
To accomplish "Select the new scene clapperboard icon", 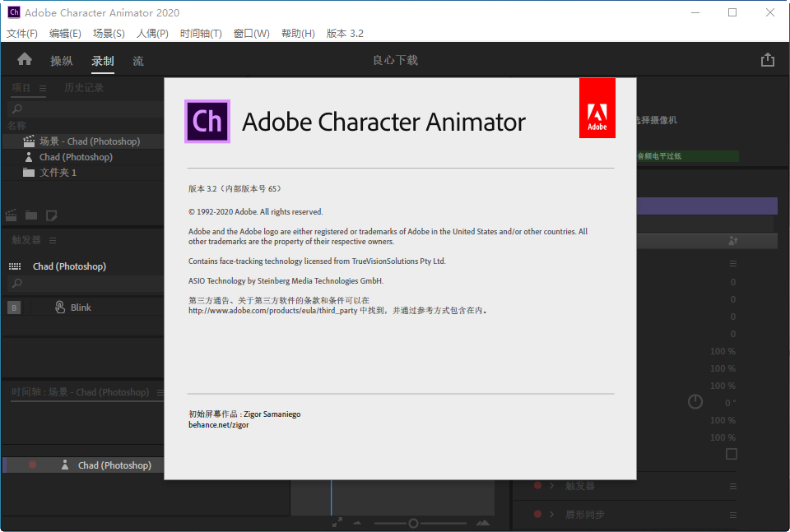I will pos(12,215).
